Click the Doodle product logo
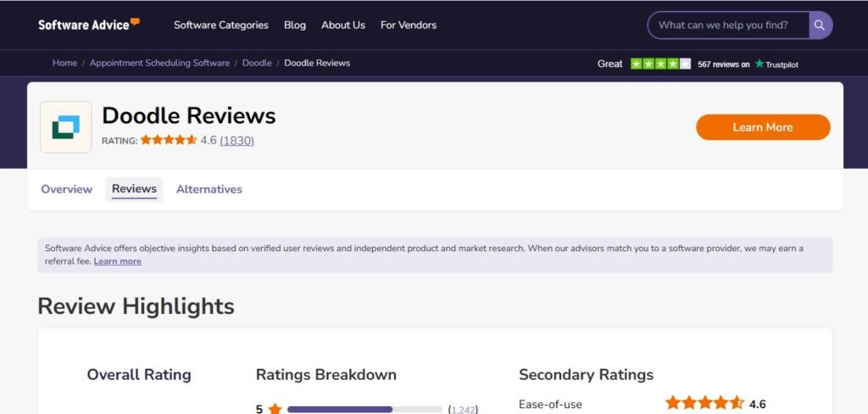 click(66, 127)
